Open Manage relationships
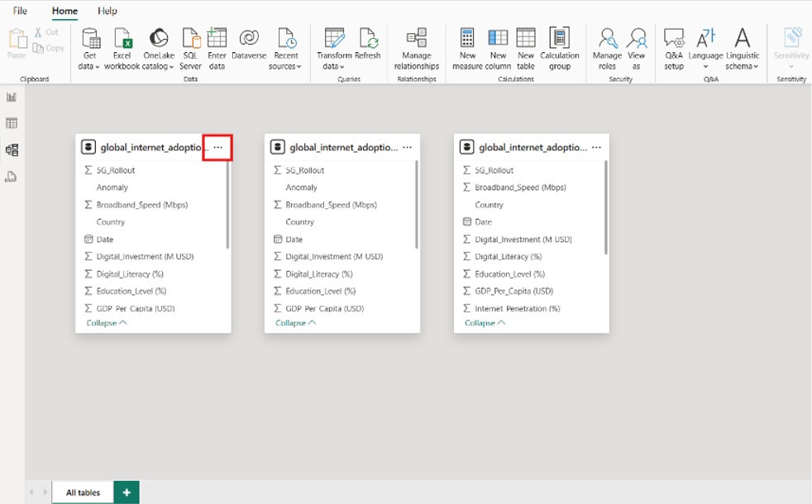 (x=416, y=47)
